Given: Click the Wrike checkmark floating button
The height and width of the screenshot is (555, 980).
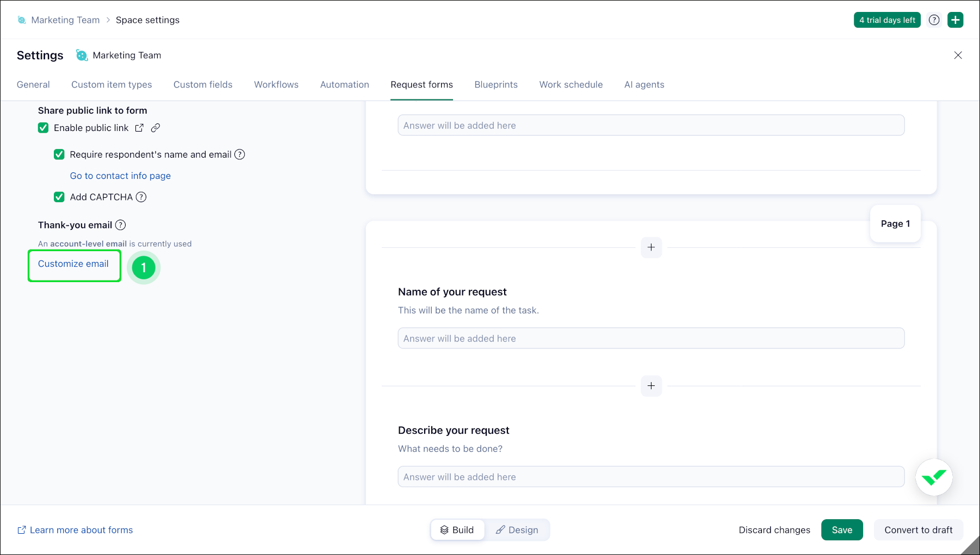Looking at the screenshot, I should 934,477.
